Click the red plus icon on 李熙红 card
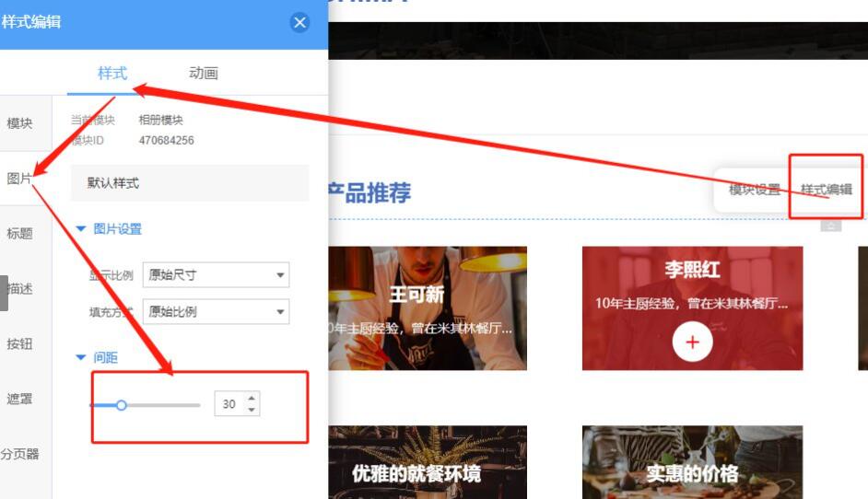 [692, 342]
